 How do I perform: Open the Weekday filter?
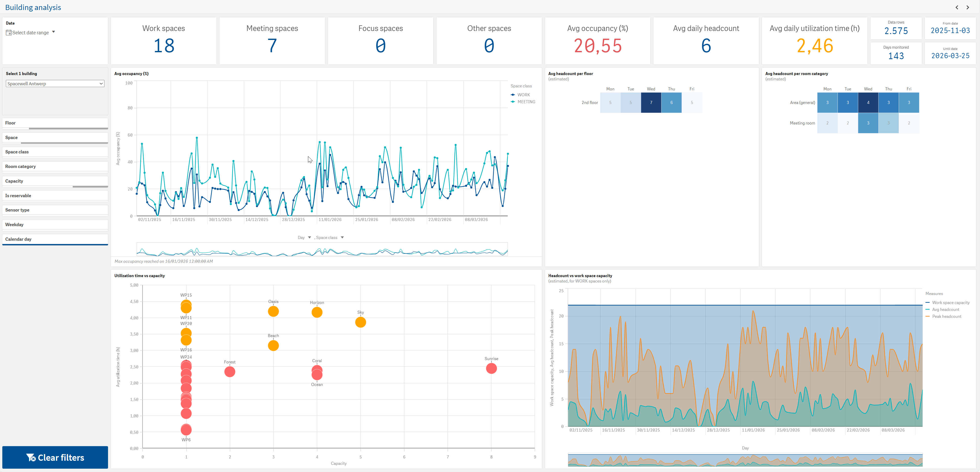point(55,225)
